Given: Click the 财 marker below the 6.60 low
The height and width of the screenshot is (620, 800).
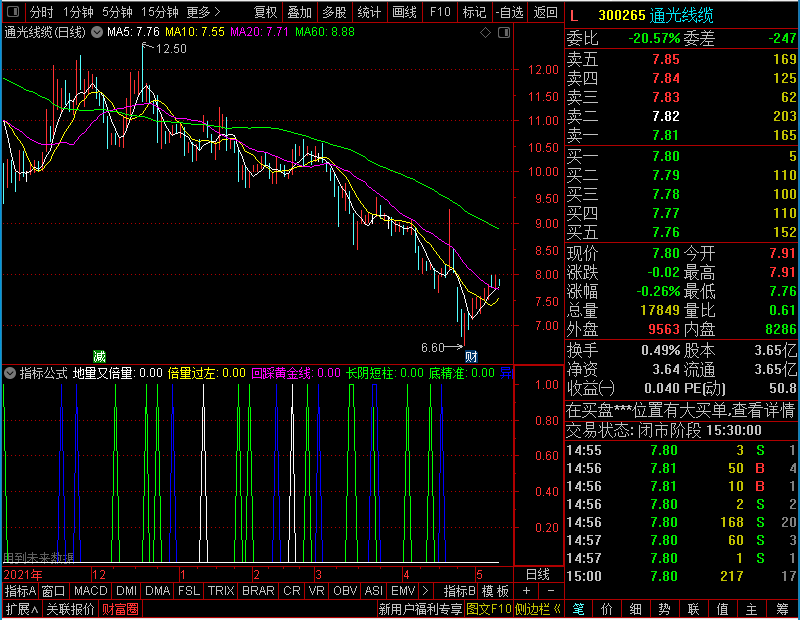Looking at the screenshot, I should 471,356.
